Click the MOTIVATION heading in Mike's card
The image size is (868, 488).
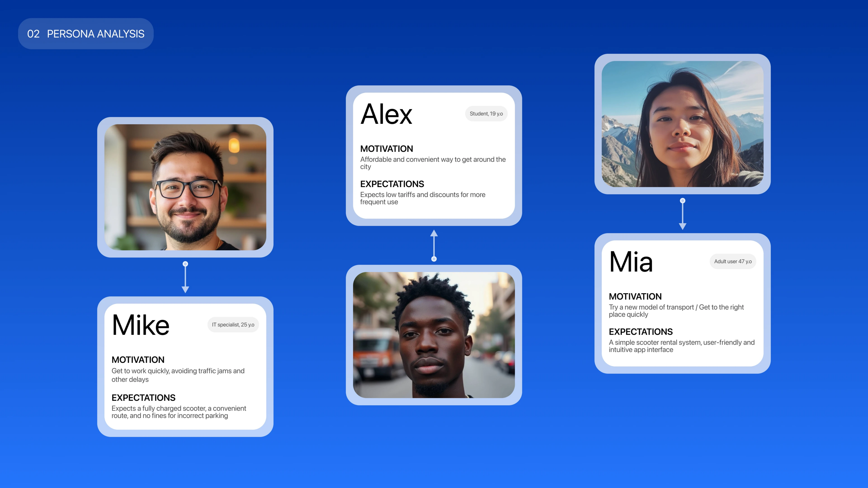[138, 360]
